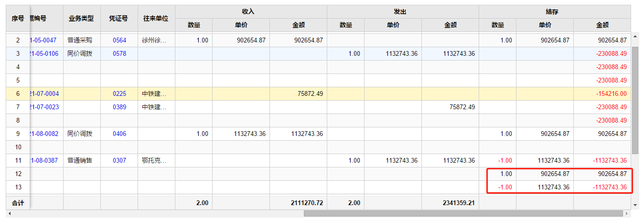Click the 合计 total row label
This screenshot has width=644, height=218.
point(18,203)
